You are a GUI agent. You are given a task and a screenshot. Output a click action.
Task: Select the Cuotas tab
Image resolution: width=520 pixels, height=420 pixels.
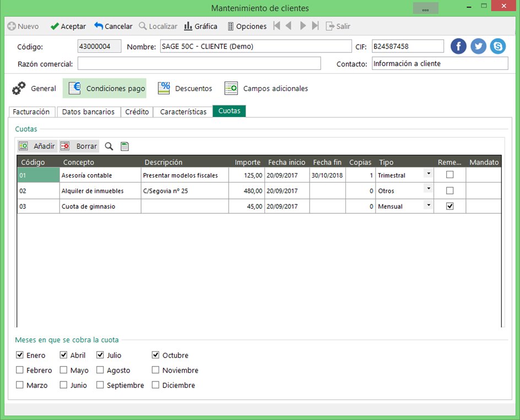pyautogui.click(x=229, y=111)
